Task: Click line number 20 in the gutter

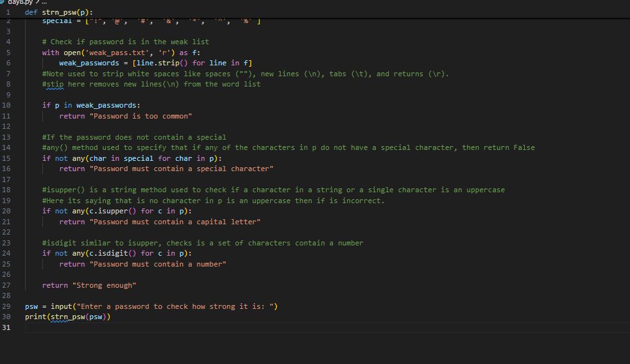Action: [x=6, y=211]
